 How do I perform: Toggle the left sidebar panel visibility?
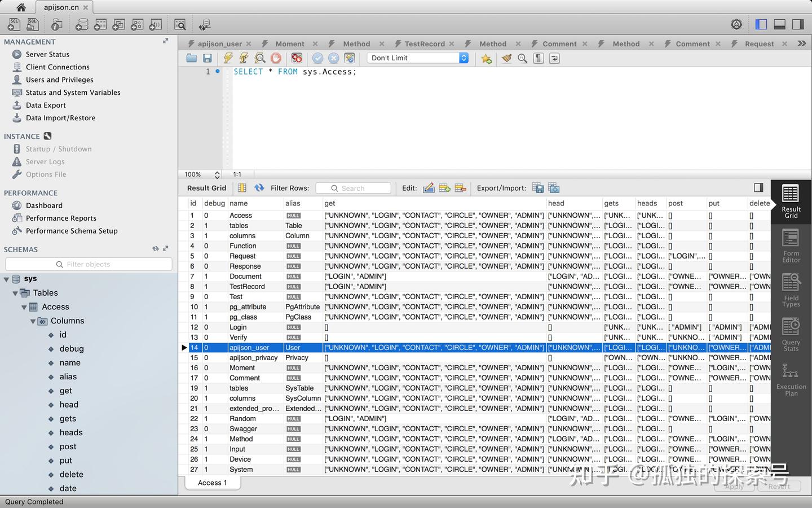click(x=761, y=24)
